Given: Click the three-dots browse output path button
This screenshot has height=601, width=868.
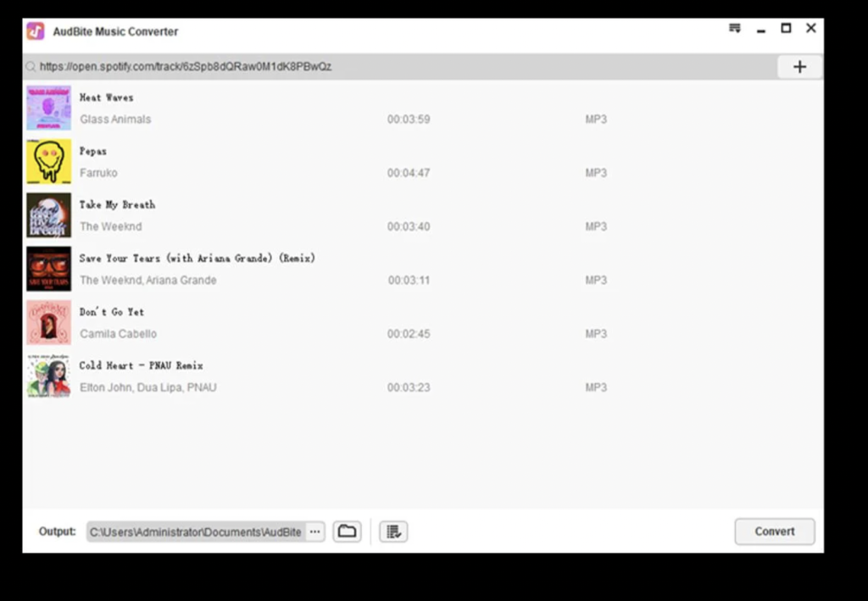Looking at the screenshot, I should tap(315, 531).
